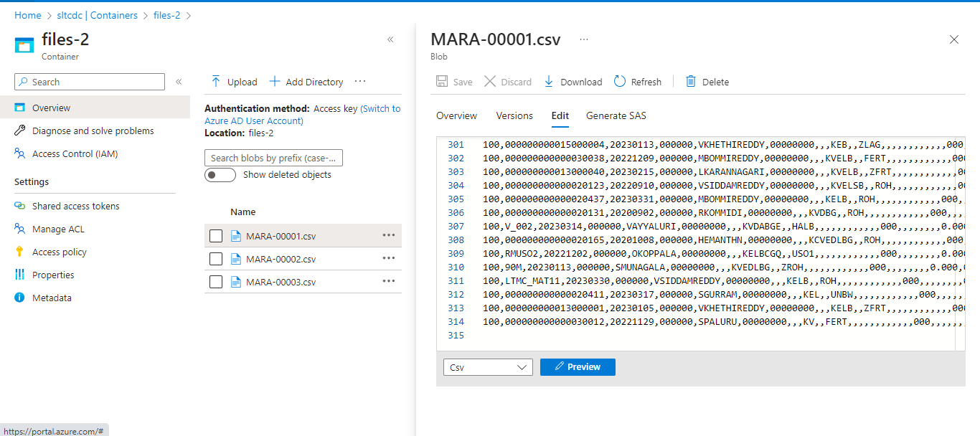Click Add Directory plus icon
The width and height of the screenshot is (980, 436).
point(274,82)
